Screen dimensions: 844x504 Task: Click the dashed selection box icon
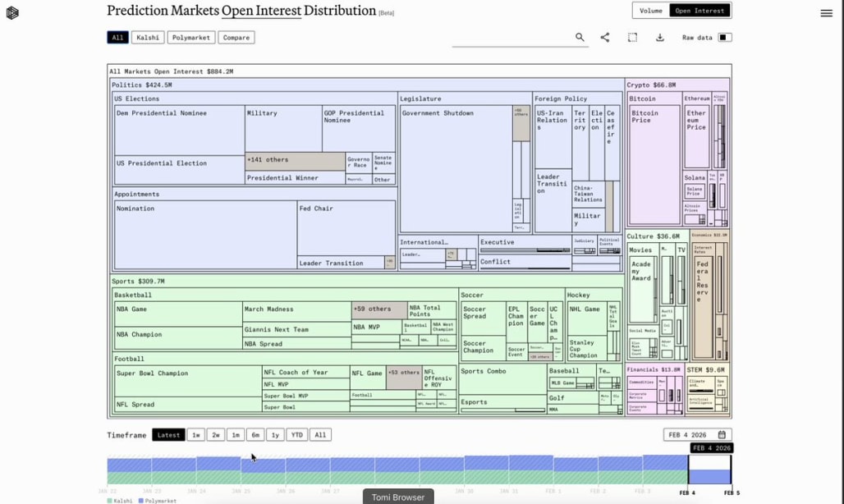[x=632, y=38]
